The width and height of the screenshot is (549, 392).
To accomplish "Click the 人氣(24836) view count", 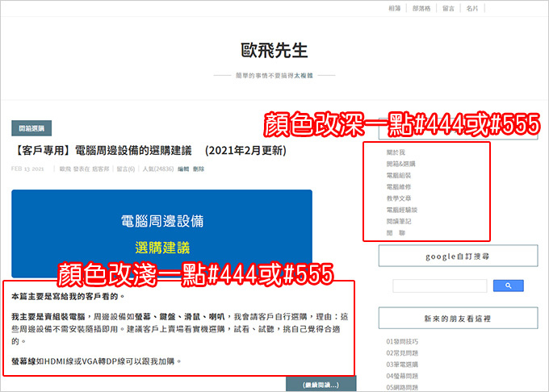I will (158, 169).
